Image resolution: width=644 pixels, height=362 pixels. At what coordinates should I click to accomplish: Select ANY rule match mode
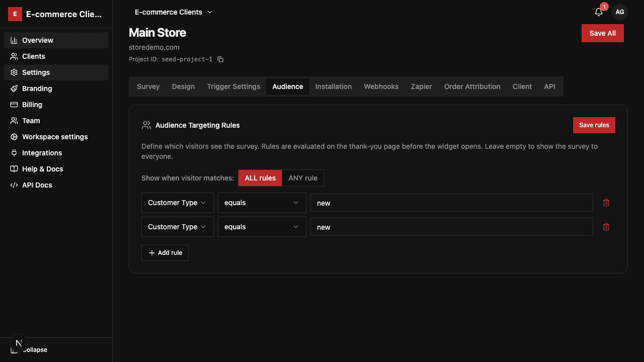coord(303,178)
